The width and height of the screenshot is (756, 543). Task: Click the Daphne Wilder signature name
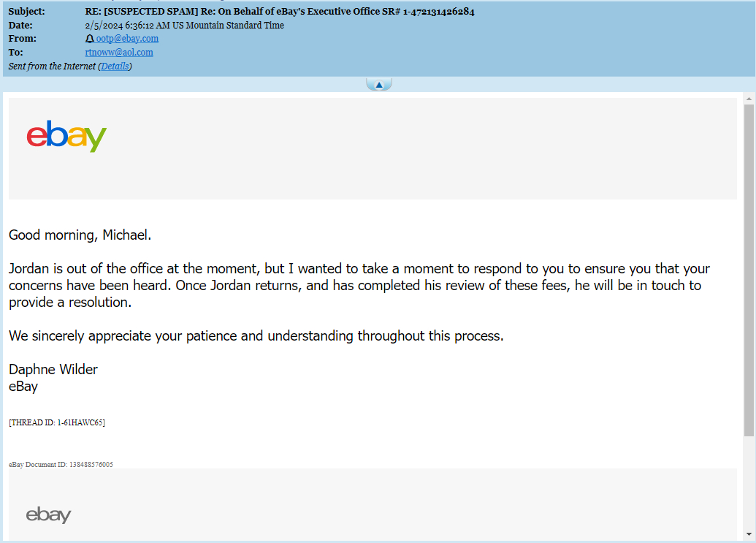click(x=53, y=369)
